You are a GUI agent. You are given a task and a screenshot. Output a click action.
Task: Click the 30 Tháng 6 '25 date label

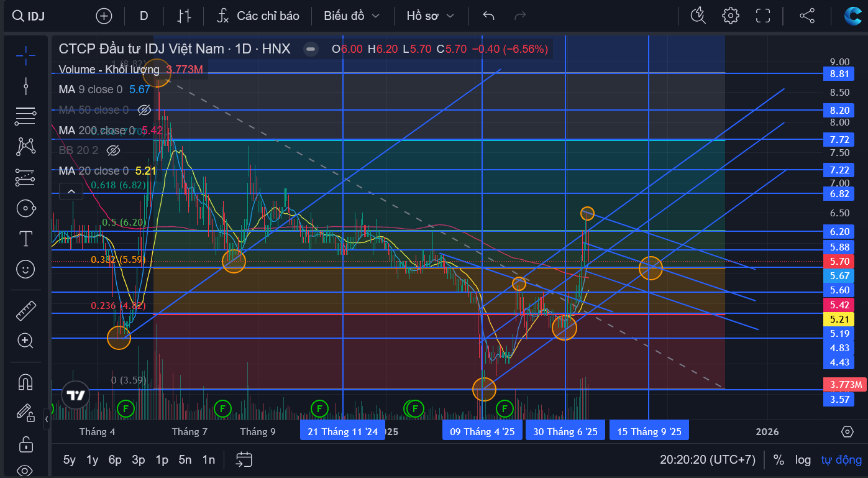click(565, 431)
